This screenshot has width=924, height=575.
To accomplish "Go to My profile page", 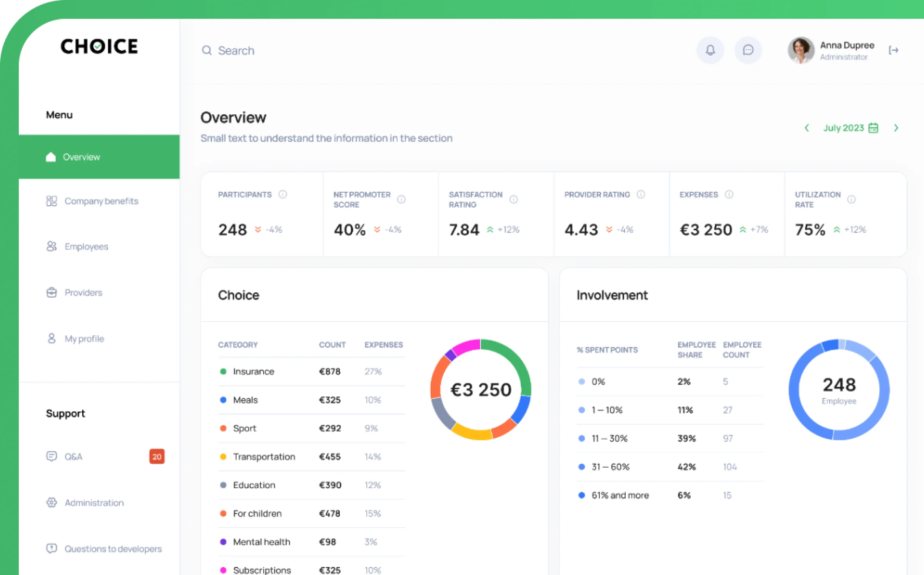I will (x=84, y=338).
